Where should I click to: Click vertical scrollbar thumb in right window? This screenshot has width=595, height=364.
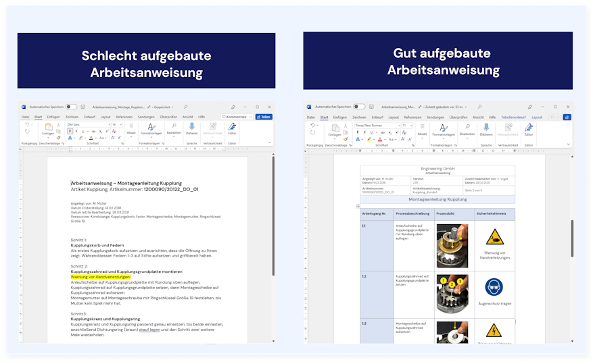[x=572, y=238]
